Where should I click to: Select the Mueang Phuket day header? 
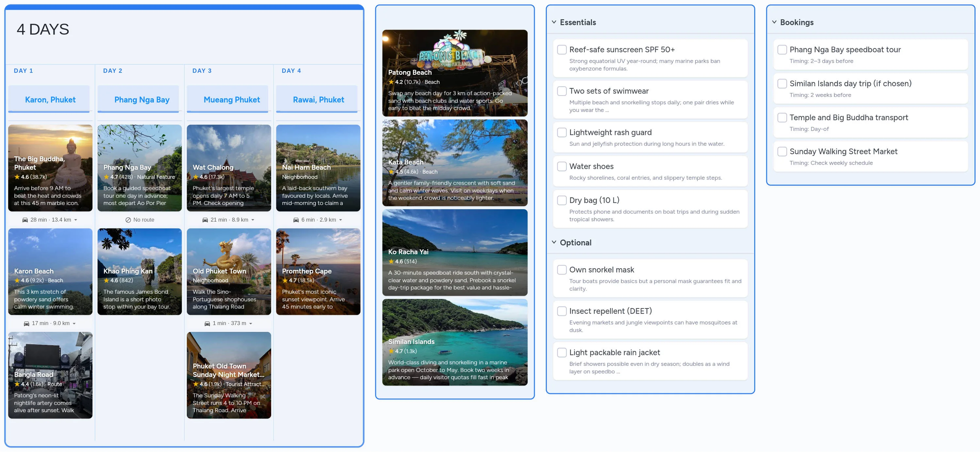tap(227, 100)
